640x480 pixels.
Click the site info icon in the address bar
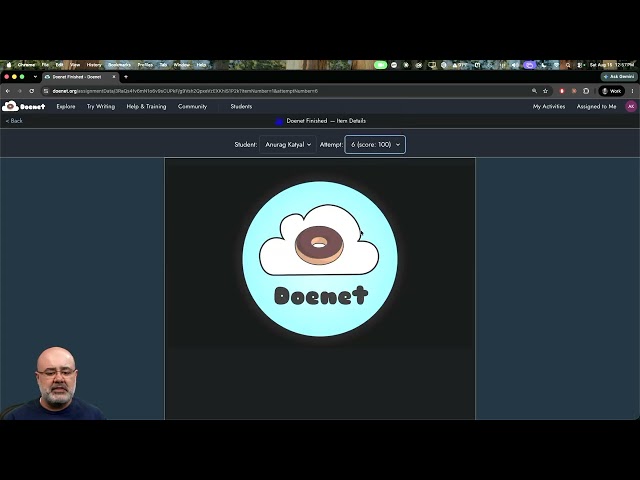(46, 91)
